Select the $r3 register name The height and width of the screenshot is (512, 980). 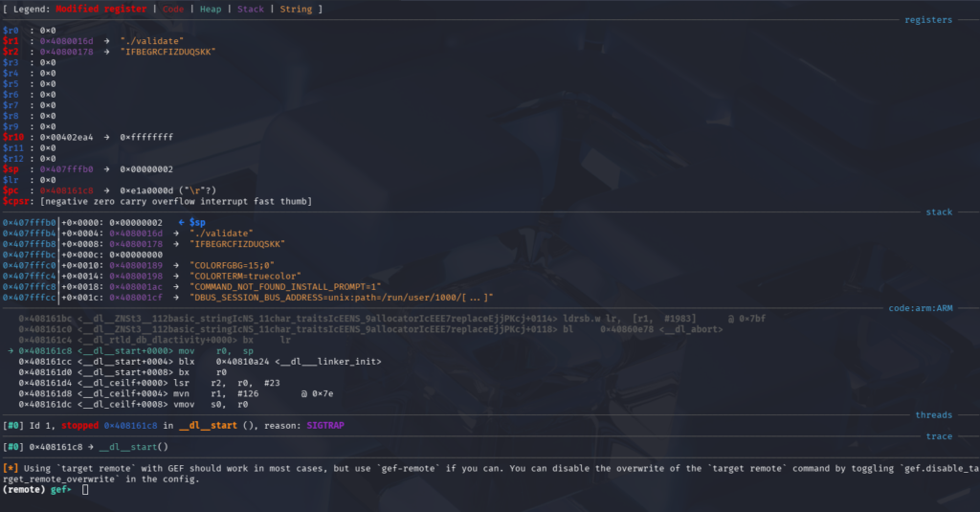[11, 62]
